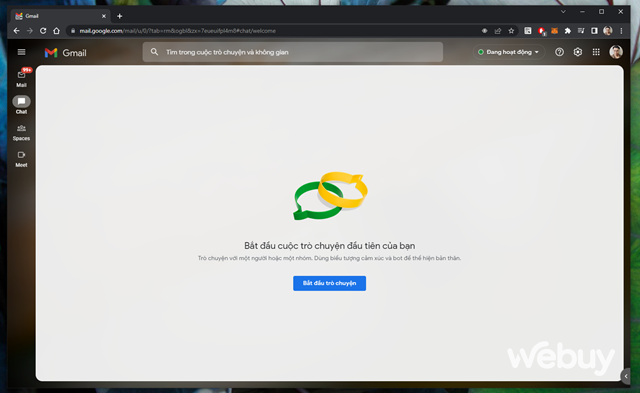Open a new browser tab

click(120, 16)
